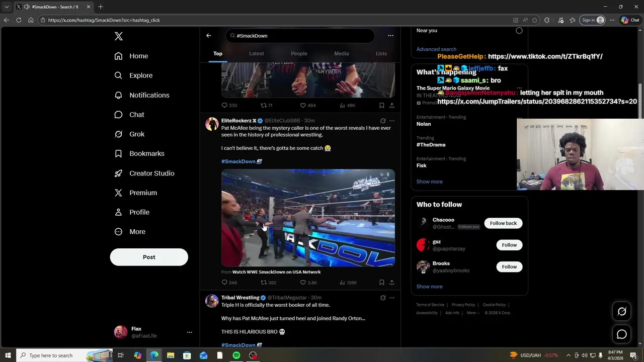Refresh the browser page
The image size is (644, 362).
[x=19, y=20]
